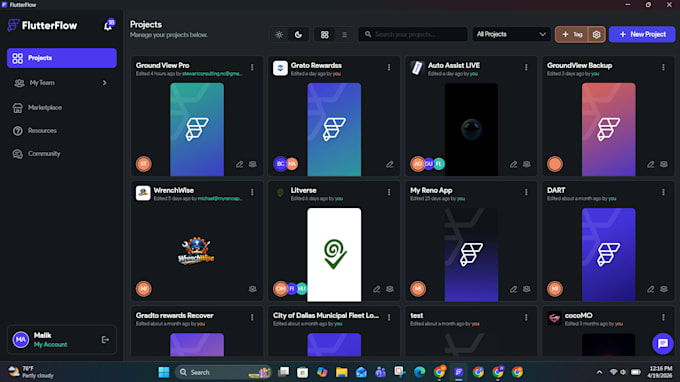Open Grato Rewardss options menu
The image size is (680, 382).
[389, 67]
